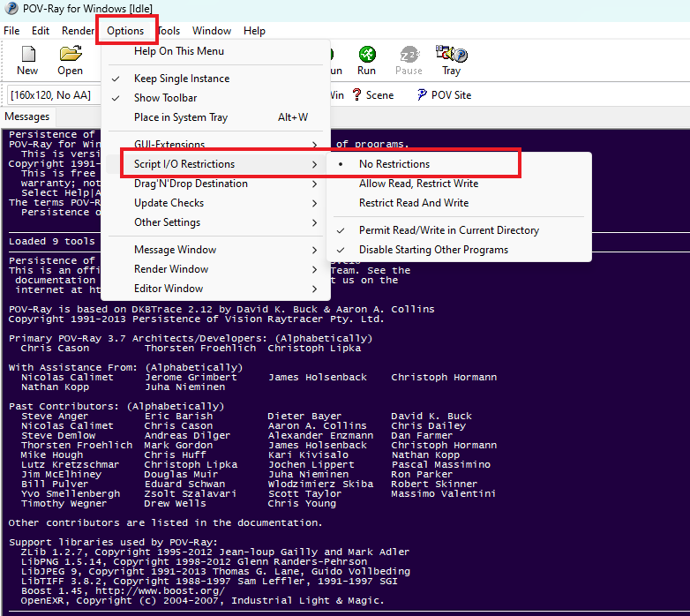Expand the Update Checks submenu
The image size is (690, 616).
coord(215,203)
